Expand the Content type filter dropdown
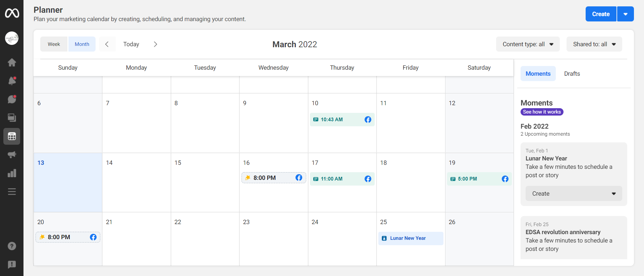 point(528,44)
